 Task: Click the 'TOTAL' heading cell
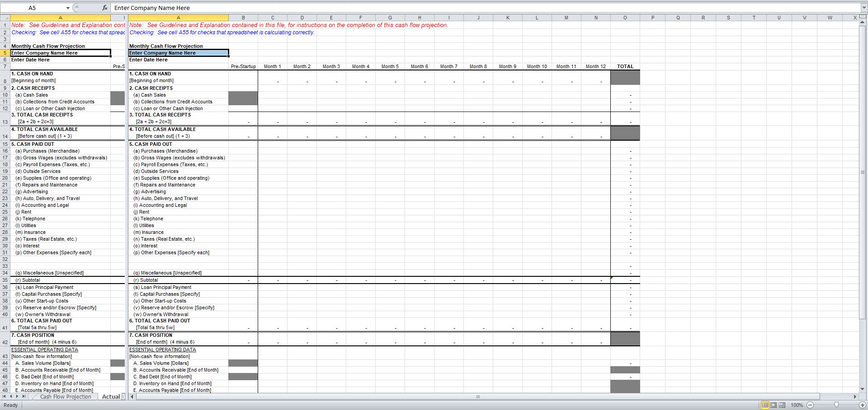point(625,66)
